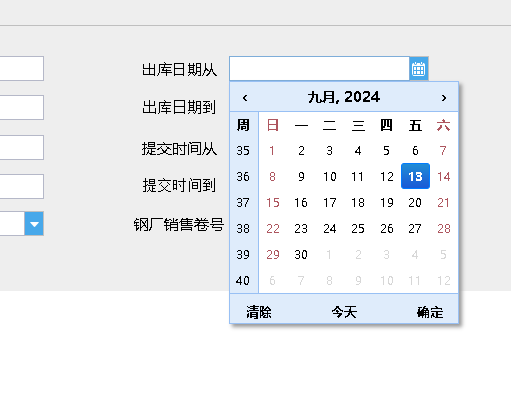Viewport: 511px width, 401px height.
Task: Pick date 19 in the calendar
Action: pyautogui.click(x=386, y=202)
